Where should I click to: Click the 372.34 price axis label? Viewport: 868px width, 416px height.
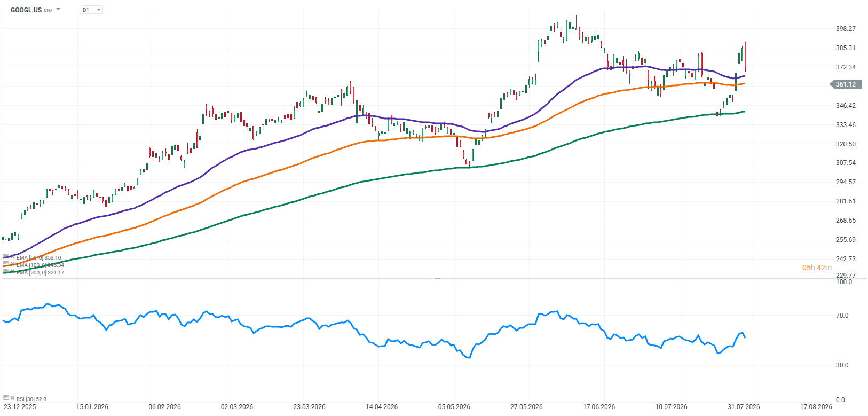pos(846,67)
